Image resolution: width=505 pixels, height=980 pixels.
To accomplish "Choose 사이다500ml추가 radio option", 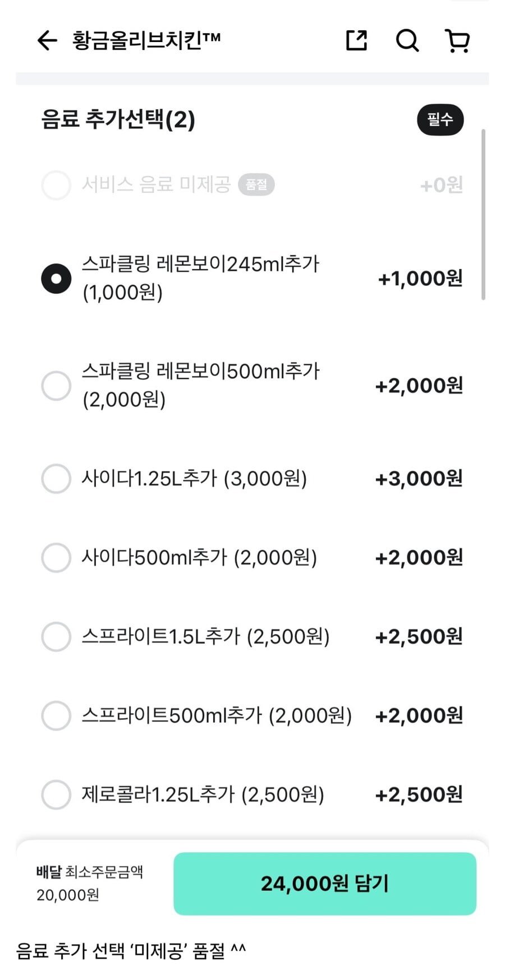I will (x=56, y=558).
